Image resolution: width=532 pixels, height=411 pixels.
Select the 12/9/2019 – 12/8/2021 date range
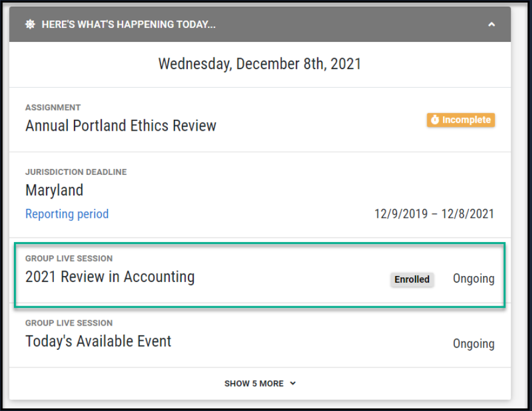434,214
